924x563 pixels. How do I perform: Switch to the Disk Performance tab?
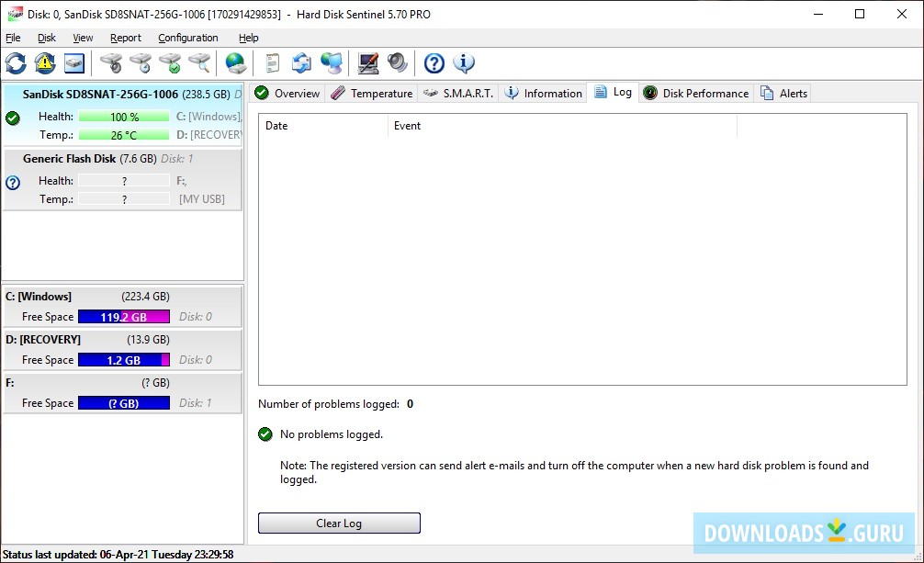click(696, 93)
